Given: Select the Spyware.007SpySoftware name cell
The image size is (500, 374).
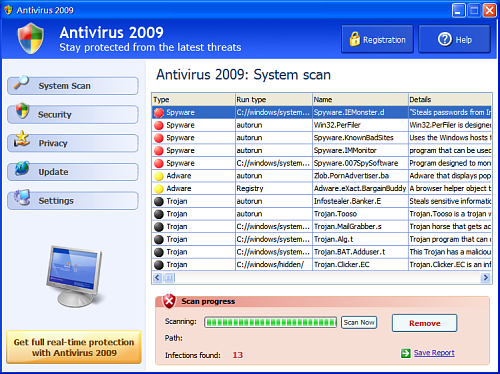Looking at the screenshot, I should pyautogui.click(x=360, y=163).
